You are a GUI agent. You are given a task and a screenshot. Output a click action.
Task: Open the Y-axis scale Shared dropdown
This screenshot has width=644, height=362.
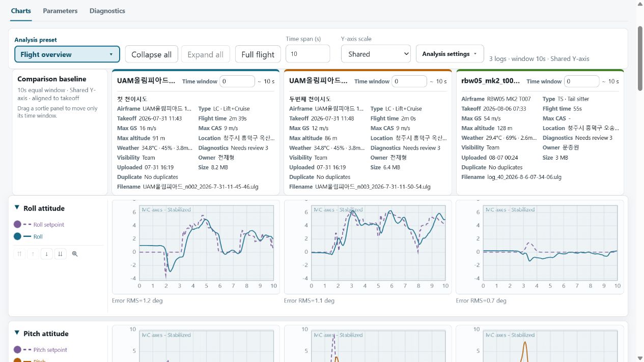[376, 54]
